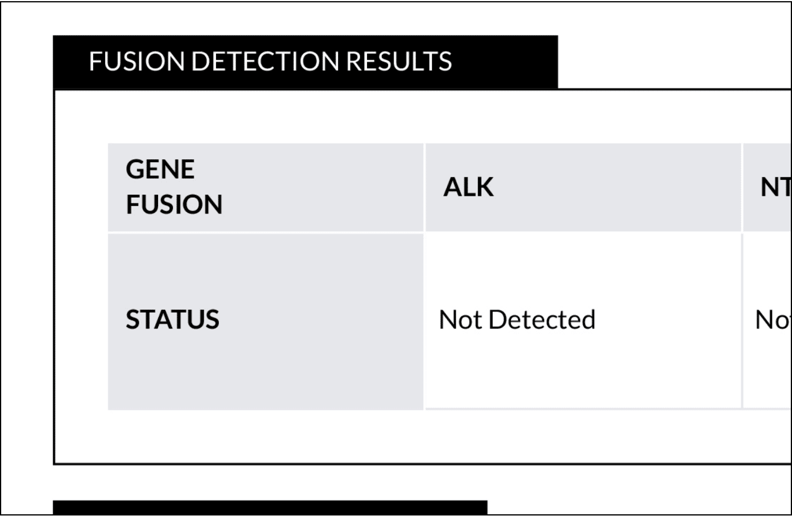The width and height of the screenshot is (792, 532).
Task: Click the green strip along the bottom edge
Action: pos(395,524)
